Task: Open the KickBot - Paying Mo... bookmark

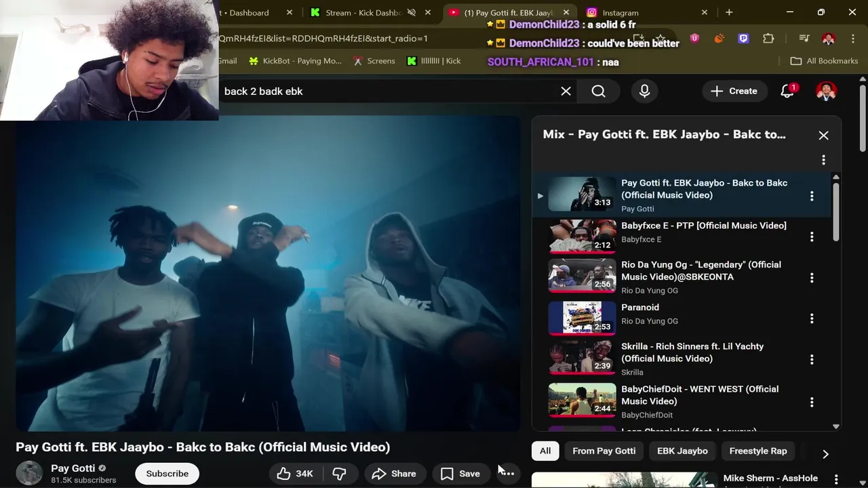Action: pyautogui.click(x=295, y=61)
